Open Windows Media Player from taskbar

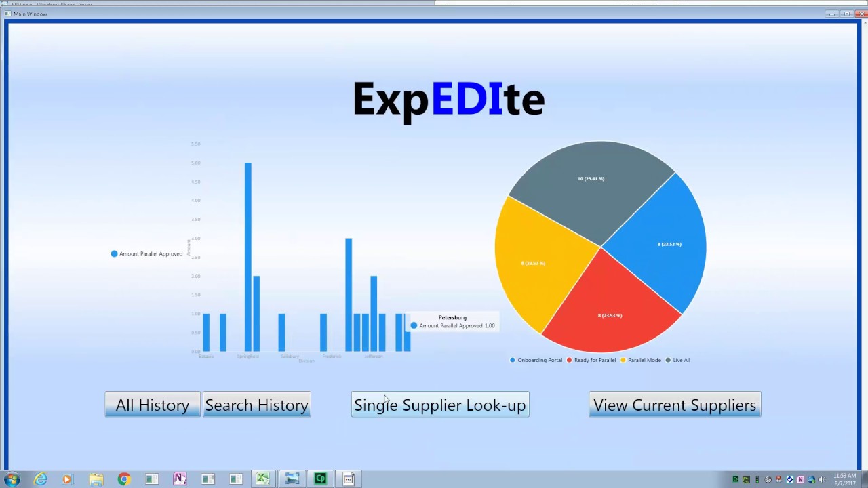[67, 479]
